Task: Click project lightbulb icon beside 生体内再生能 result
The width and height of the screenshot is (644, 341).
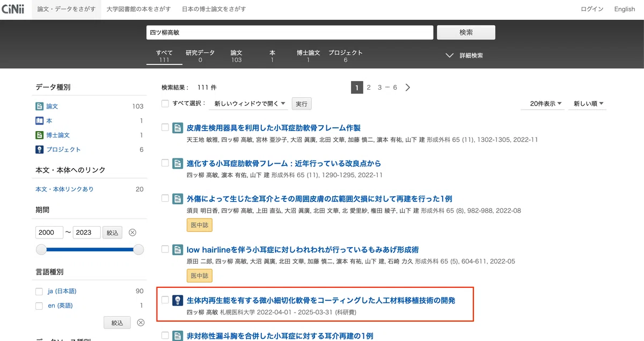Action: [x=178, y=300]
